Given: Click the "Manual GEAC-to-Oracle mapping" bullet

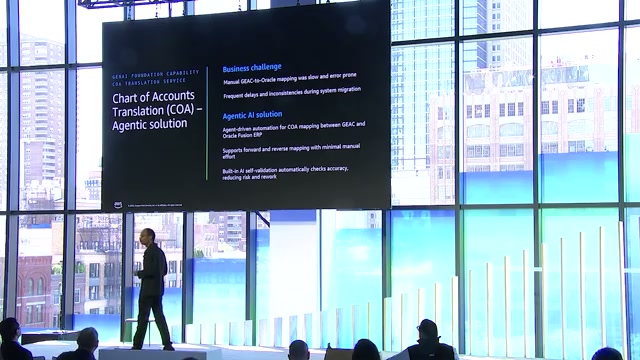Looking at the screenshot, I should pyautogui.click(x=290, y=79).
